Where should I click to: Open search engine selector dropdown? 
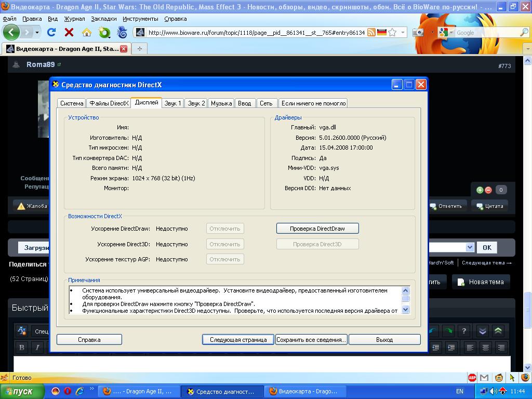tap(451, 33)
